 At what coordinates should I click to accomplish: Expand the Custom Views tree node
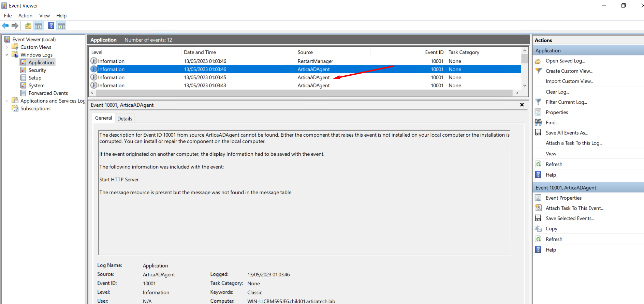(7, 47)
